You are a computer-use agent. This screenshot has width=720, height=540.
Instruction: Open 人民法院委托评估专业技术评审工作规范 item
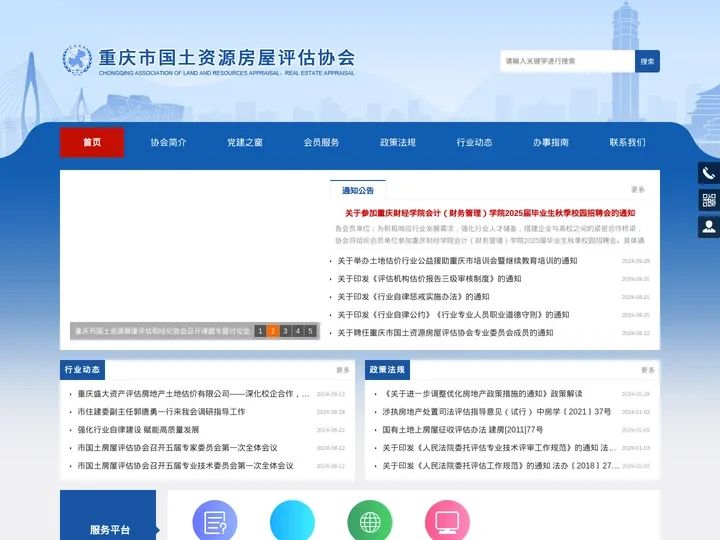click(500, 448)
